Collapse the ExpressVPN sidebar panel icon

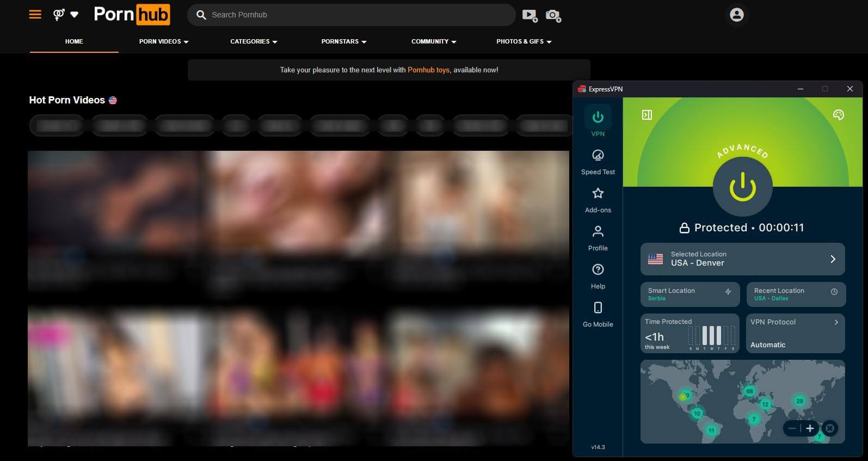tap(647, 115)
